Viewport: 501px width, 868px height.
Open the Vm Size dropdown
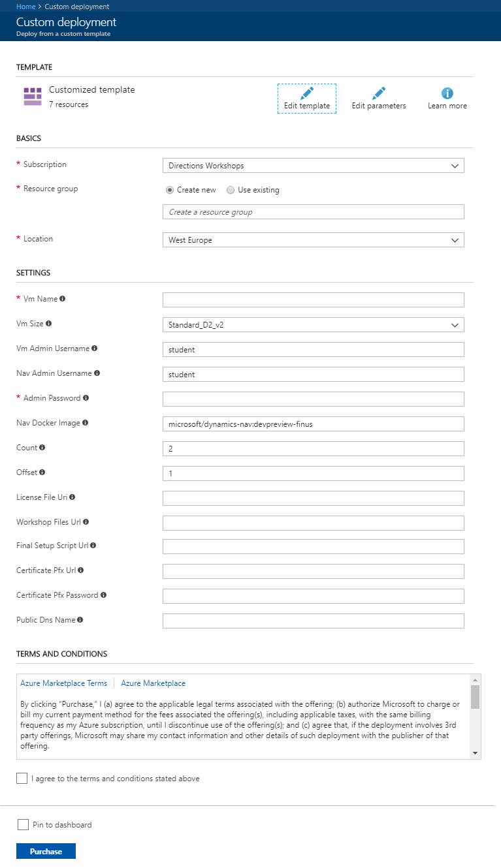313,324
